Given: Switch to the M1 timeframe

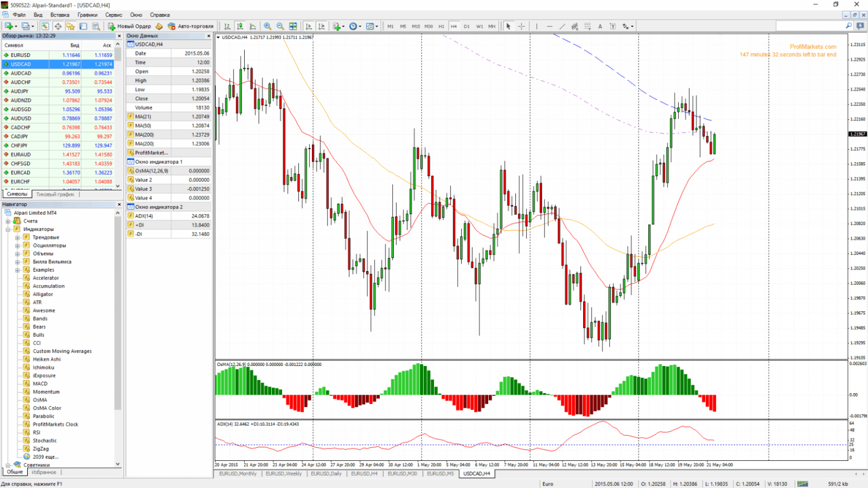Looking at the screenshot, I should [x=390, y=26].
